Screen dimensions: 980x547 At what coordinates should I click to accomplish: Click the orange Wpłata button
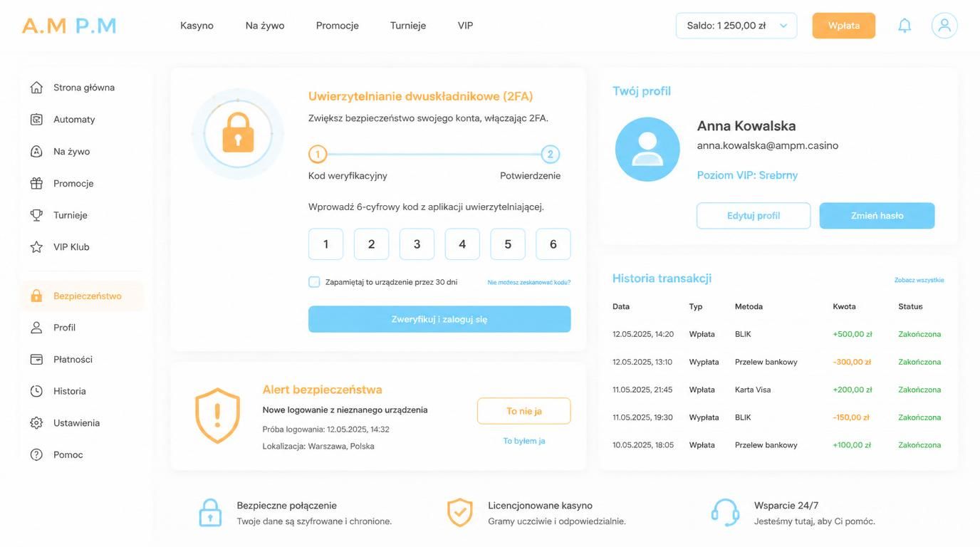844,26
